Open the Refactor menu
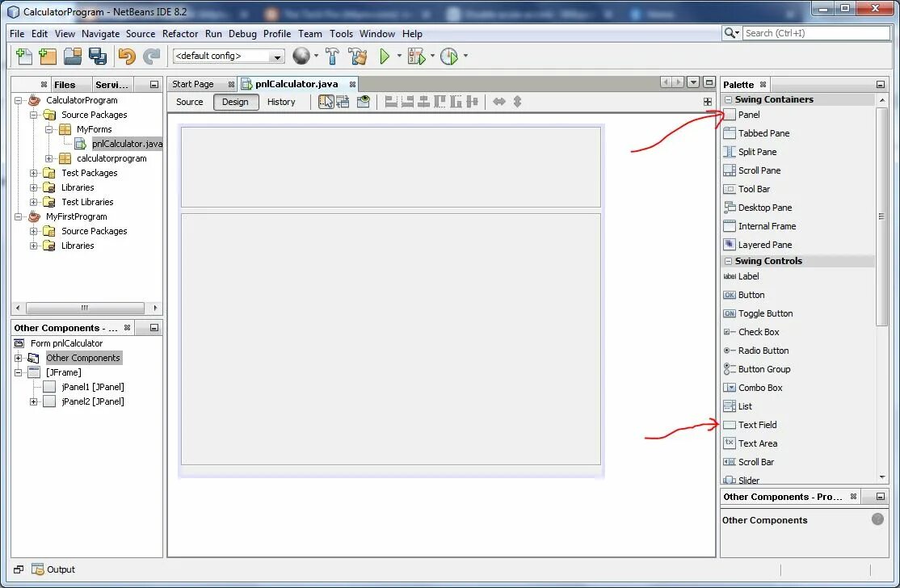 click(179, 34)
